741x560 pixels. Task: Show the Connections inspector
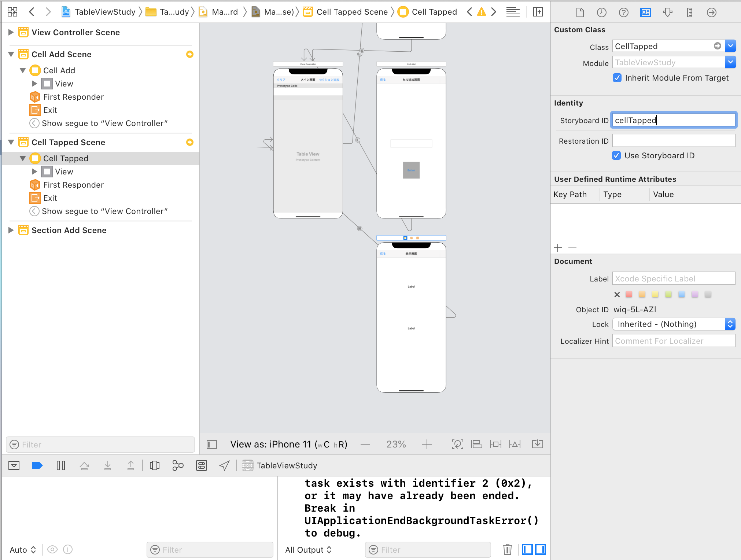point(711,12)
